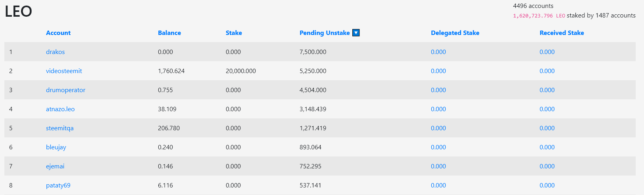The height and width of the screenshot is (195, 644).
Task: Sort by Delegated Stake column header
Action: pyautogui.click(x=455, y=33)
